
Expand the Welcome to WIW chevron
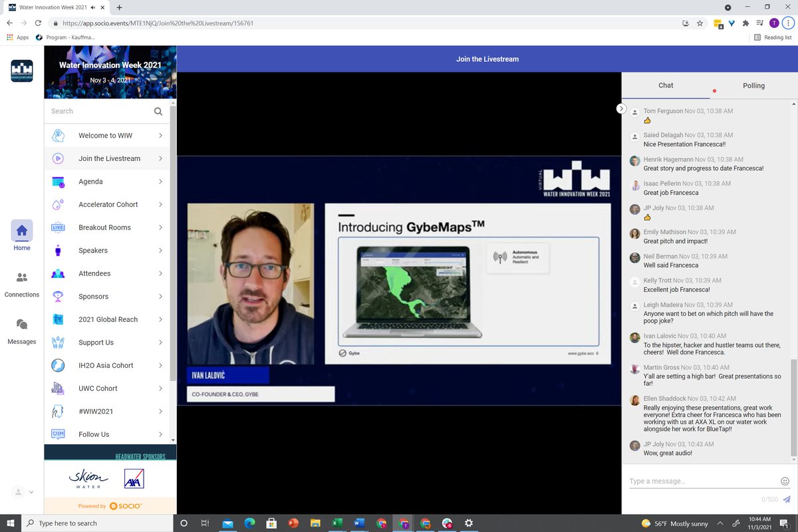161,136
